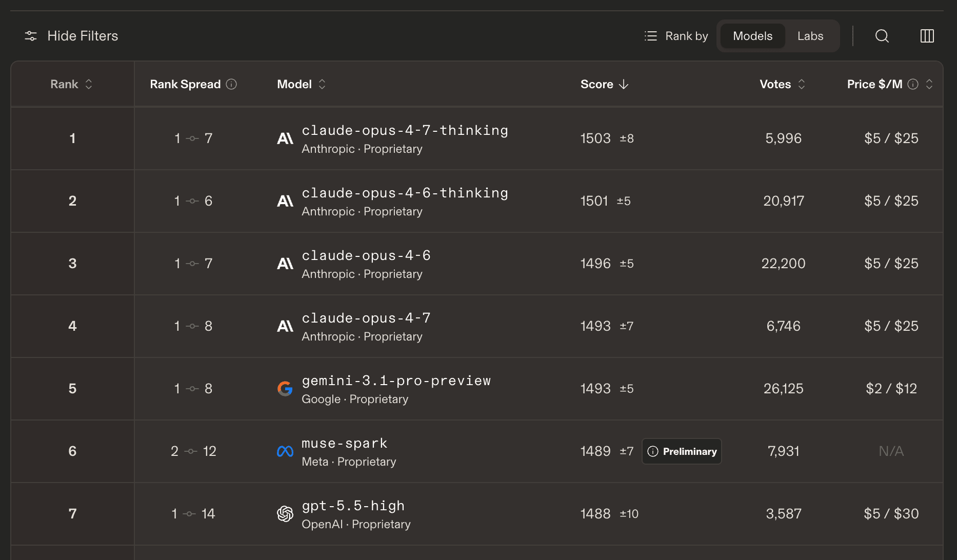Open the Rank by list icon
This screenshot has height=560, width=957.
[650, 36]
